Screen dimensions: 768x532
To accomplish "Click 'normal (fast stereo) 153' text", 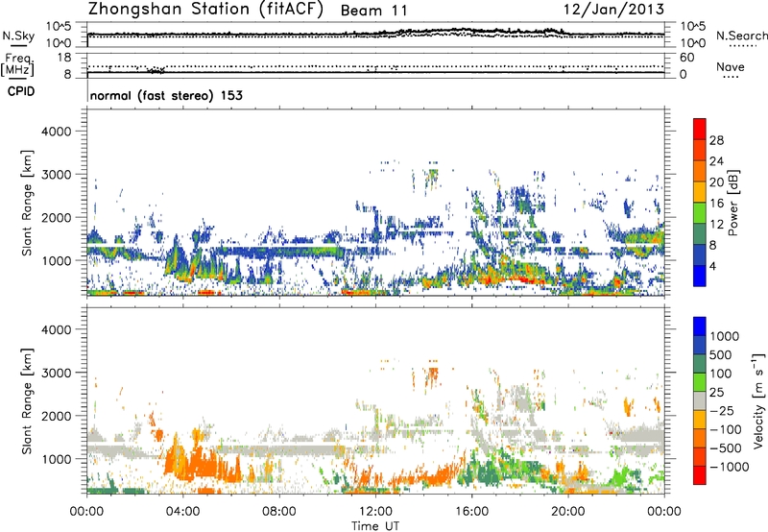I will pos(166,95).
